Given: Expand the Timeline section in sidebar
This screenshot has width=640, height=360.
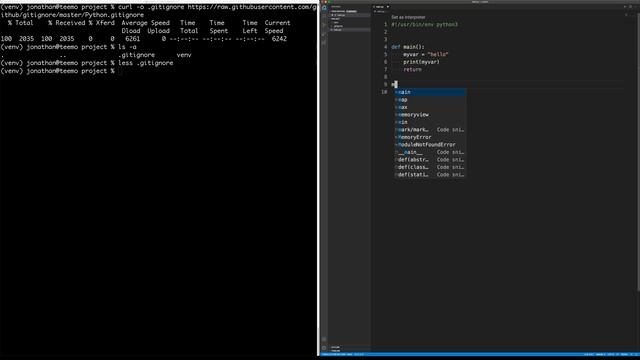Looking at the screenshot, I should click(x=336, y=351).
